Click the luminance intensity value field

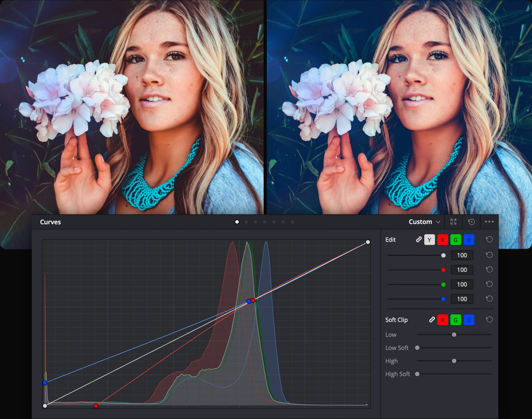(462, 256)
